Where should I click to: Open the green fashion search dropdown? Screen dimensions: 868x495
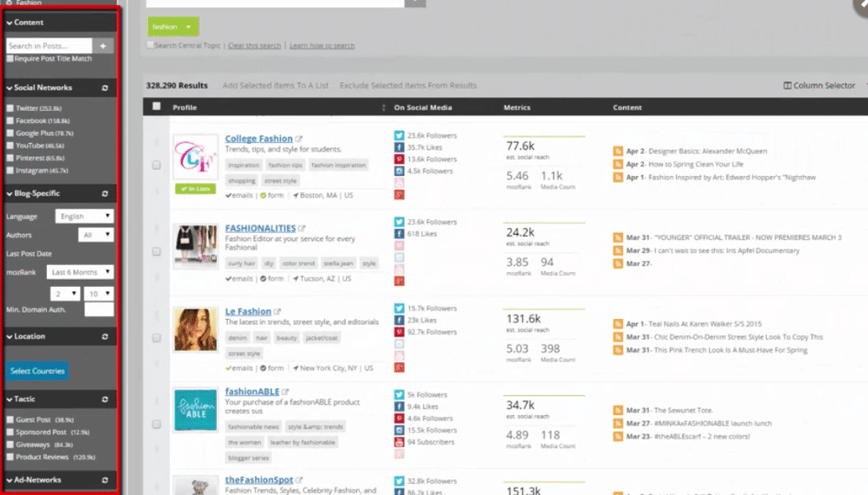click(x=173, y=27)
